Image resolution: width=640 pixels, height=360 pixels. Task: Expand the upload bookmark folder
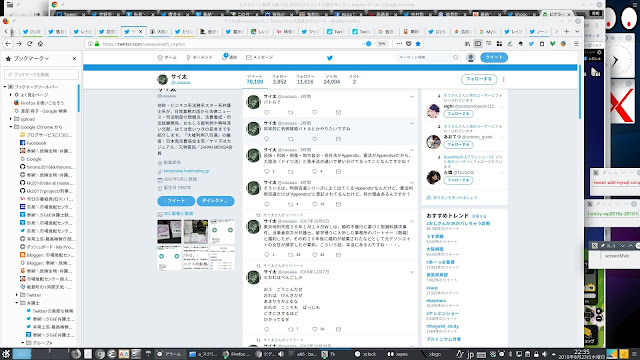pos(11,119)
